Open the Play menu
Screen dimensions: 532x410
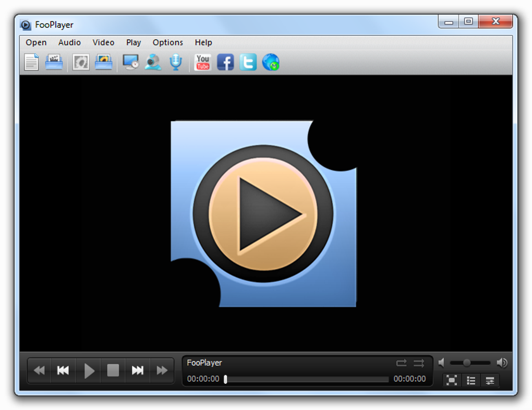click(x=134, y=42)
